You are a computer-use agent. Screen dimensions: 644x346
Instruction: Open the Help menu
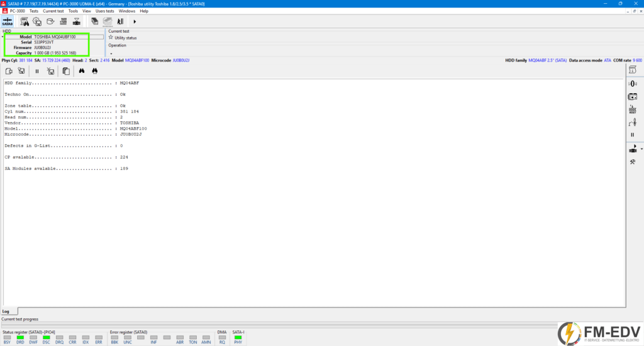[144, 11]
